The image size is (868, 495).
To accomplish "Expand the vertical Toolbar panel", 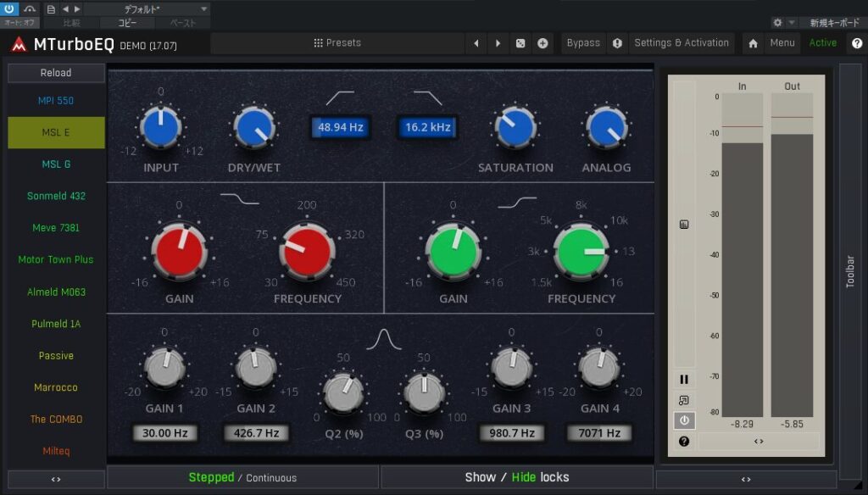I will [850, 271].
